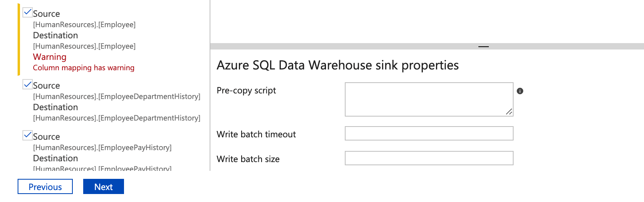Focus the Pre-copy script text area
644x202 pixels.
[428, 99]
